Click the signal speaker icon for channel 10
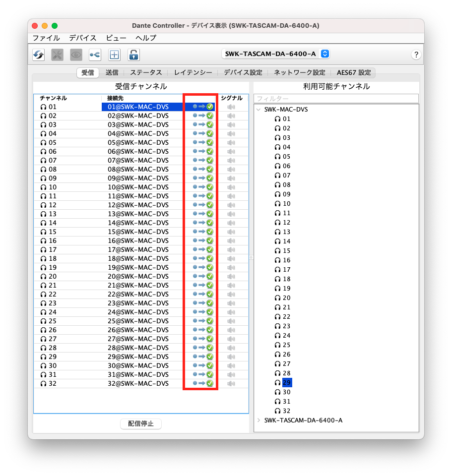Viewport: 452px width, 476px height. [231, 187]
